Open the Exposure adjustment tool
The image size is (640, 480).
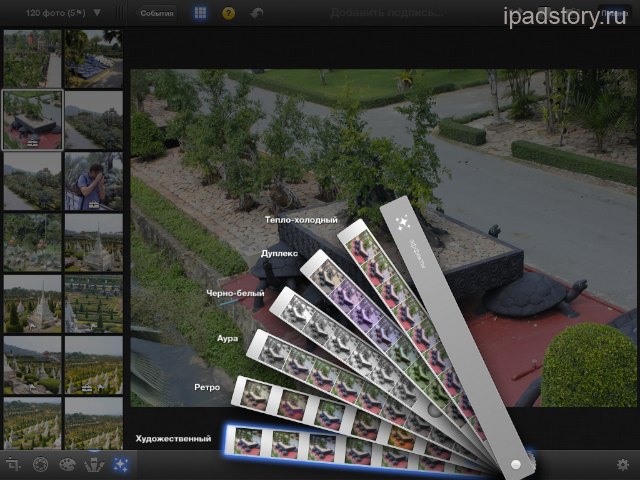tap(40, 464)
